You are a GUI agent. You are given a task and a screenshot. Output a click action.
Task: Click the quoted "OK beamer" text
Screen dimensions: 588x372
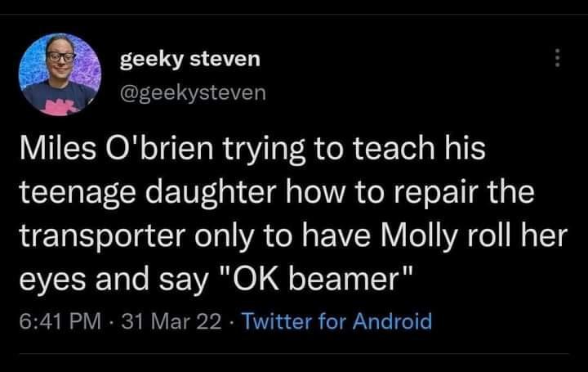tap(318, 279)
